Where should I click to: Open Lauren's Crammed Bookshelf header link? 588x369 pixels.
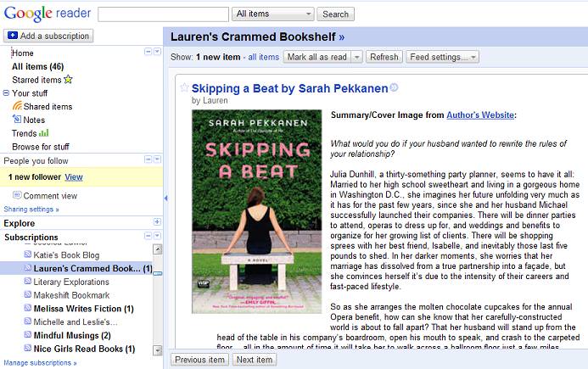tap(257, 36)
